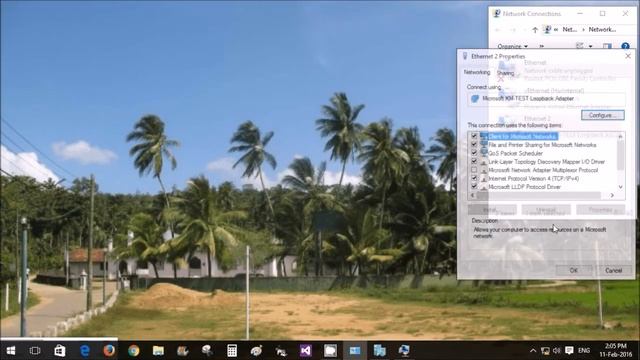640x360 pixels.
Task: Toggle the preview pane in Network Connections
Action: point(607,46)
